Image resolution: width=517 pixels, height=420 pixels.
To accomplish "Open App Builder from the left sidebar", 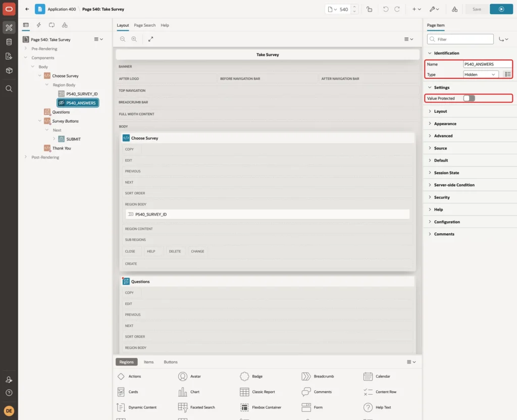I will (9, 28).
